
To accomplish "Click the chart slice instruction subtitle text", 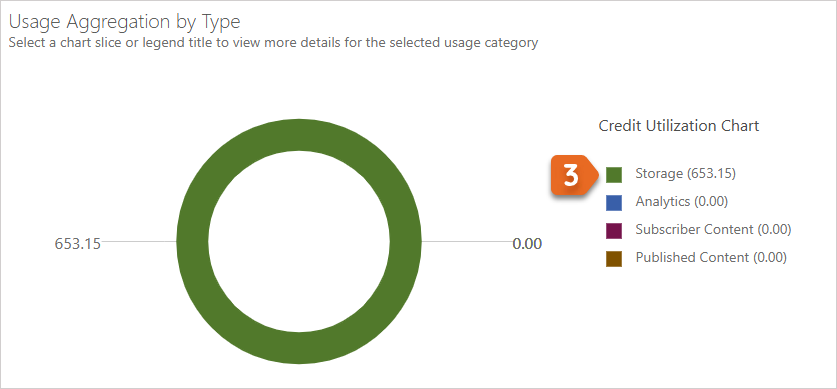I will click(273, 43).
